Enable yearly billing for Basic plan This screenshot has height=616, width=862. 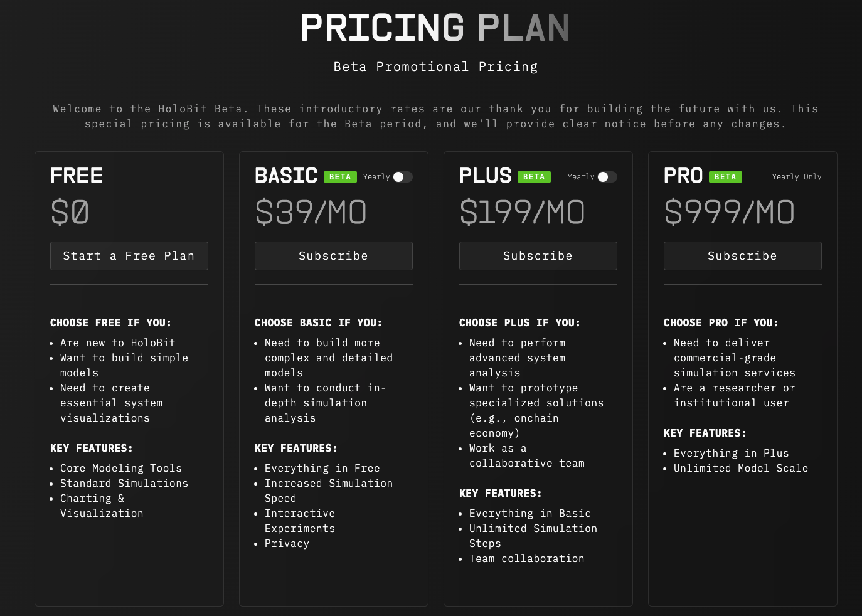coord(403,177)
